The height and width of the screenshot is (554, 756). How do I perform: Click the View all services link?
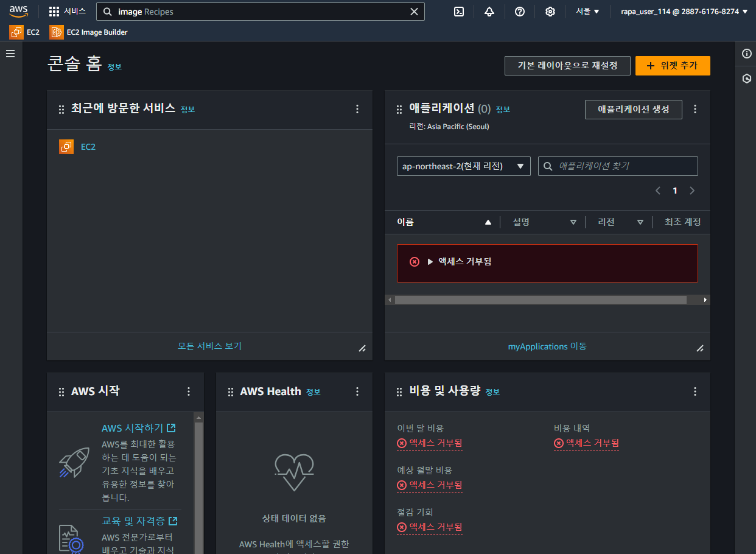[x=209, y=346]
